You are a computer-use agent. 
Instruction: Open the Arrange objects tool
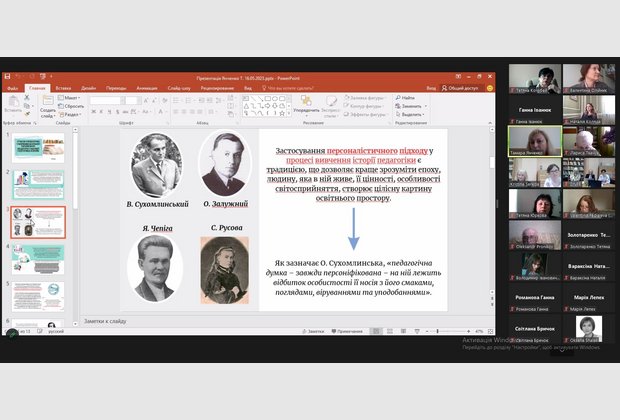308,104
